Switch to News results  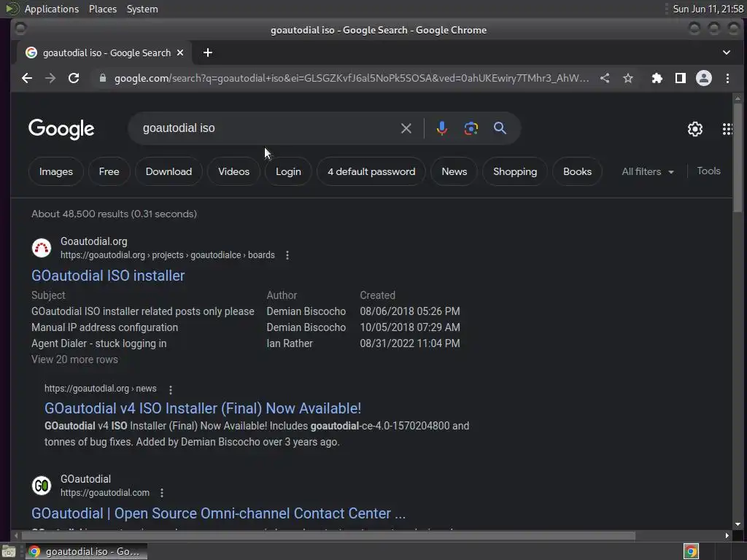pyautogui.click(x=454, y=171)
